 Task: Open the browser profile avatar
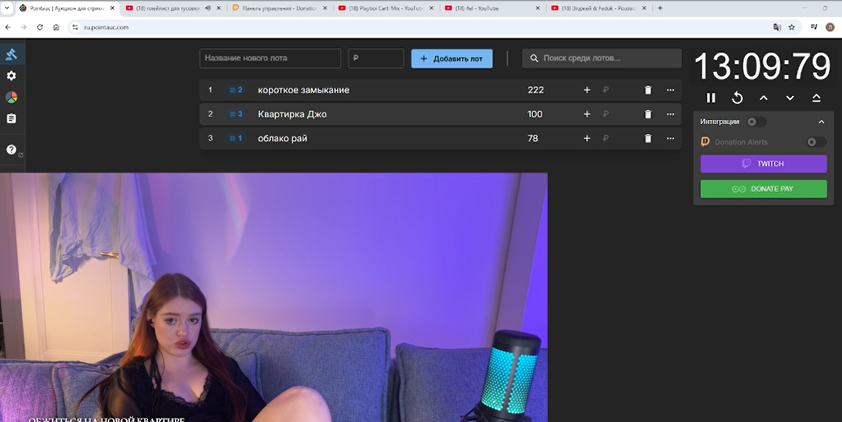(830, 27)
